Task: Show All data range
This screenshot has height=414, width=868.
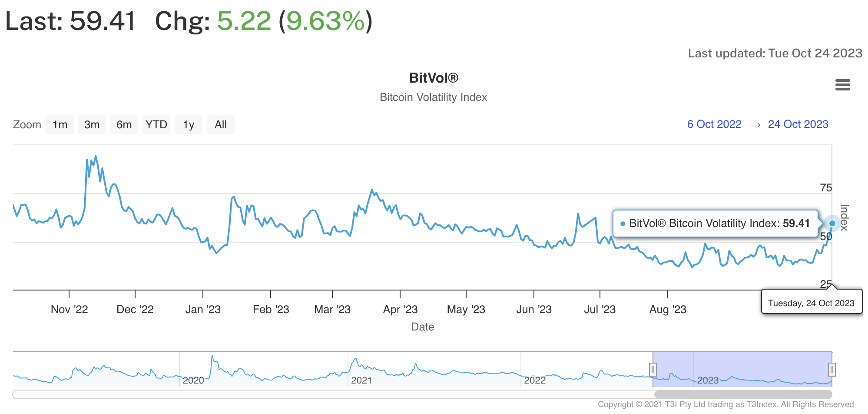Action: pos(221,125)
